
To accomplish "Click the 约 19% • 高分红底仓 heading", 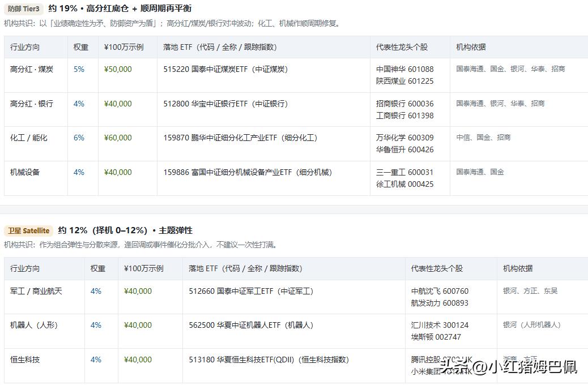I will pyautogui.click(x=120, y=8).
